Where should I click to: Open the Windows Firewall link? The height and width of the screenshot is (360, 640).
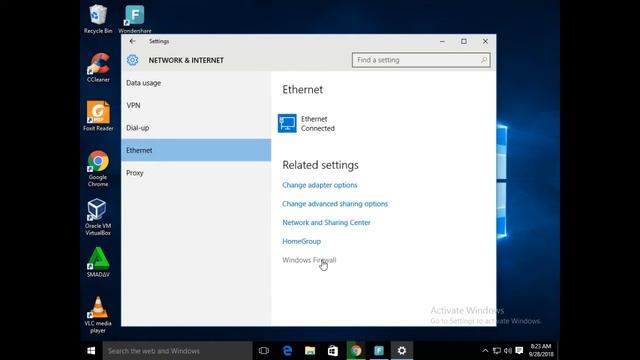pyautogui.click(x=309, y=260)
